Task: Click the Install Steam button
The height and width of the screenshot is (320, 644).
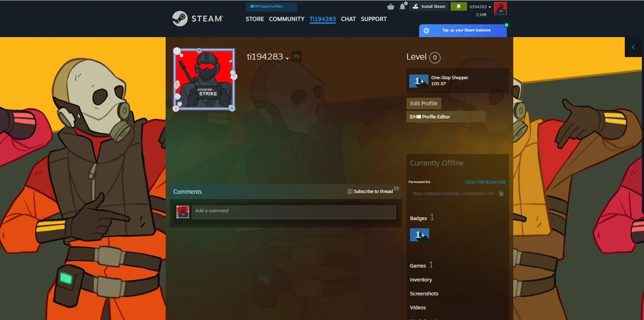Action: click(429, 6)
